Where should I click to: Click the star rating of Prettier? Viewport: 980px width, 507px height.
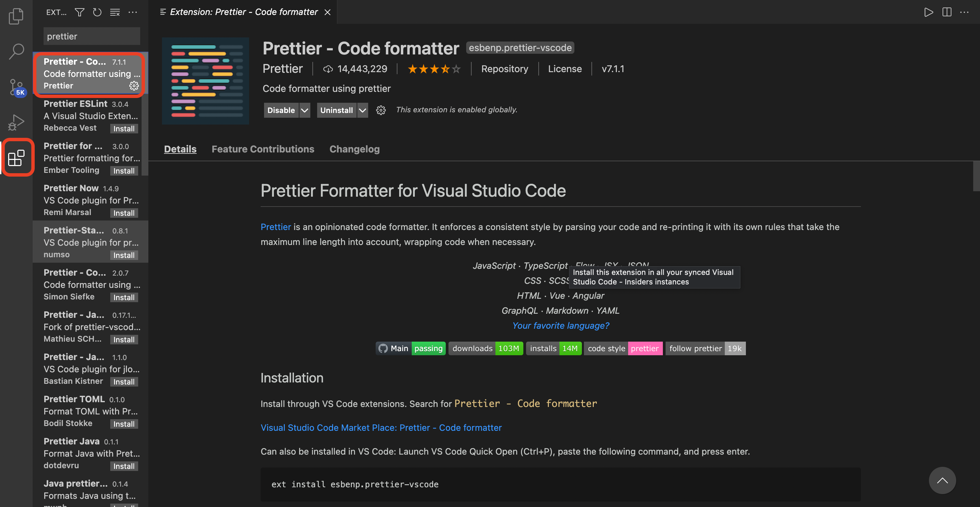tap(434, 69)
